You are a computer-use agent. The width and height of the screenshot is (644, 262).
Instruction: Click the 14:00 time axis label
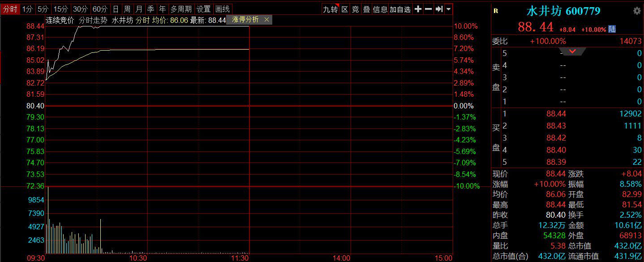341,258
